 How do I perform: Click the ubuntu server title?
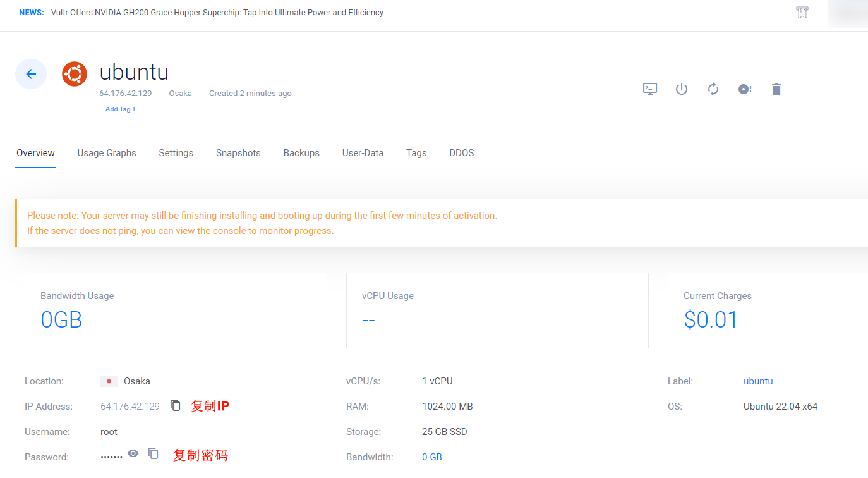pyautogui.click(x=134, y=72)
